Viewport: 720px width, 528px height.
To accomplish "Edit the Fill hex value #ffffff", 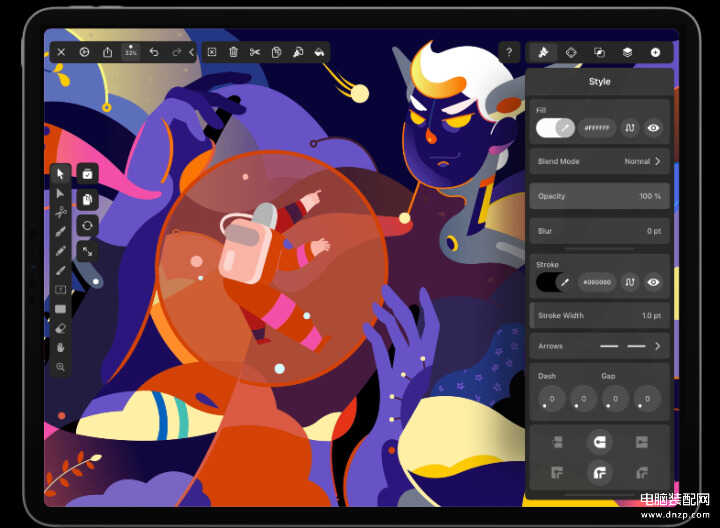I will 597,128.
